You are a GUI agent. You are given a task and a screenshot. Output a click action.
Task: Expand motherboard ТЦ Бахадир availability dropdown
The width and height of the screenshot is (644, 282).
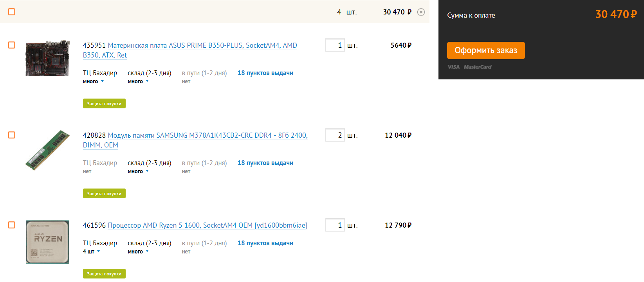coord(102,82)
